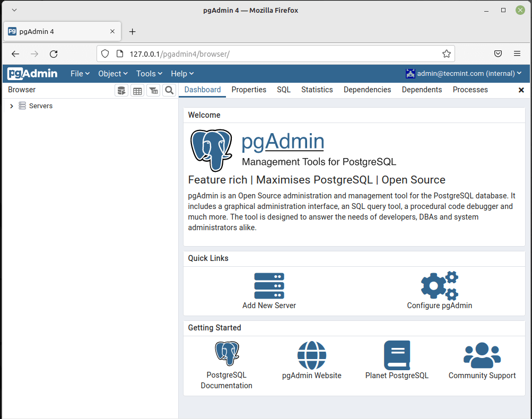This screenshot has width=532, height=419.
Task: Click the large pgAdmin title text
Action: coord(283,141)
